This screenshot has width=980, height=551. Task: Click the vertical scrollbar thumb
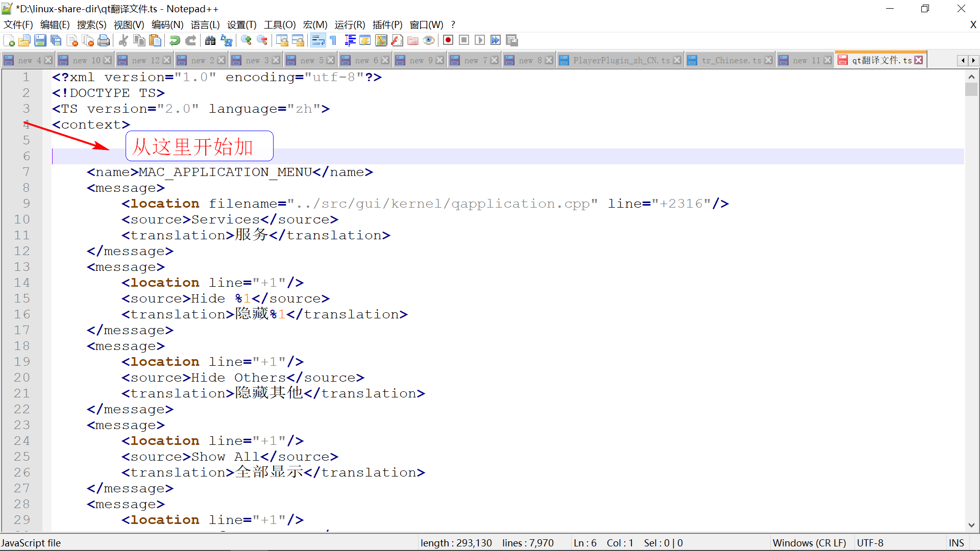click(x=971, y=89)
